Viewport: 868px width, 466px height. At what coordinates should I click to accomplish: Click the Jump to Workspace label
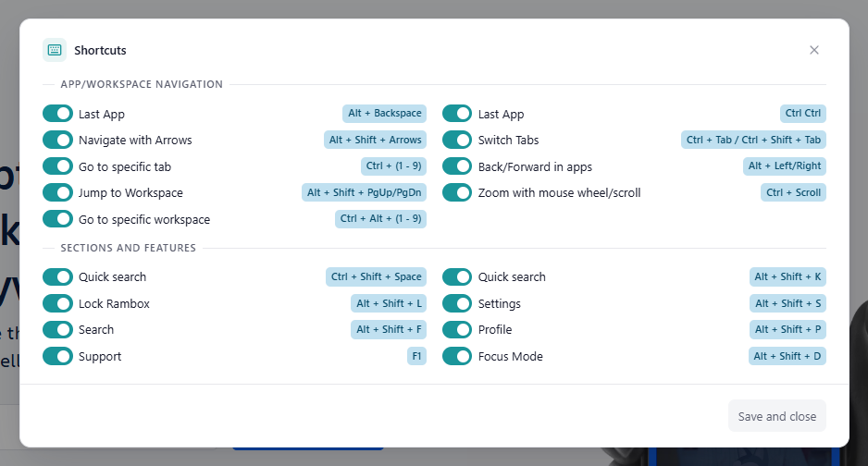pyautogui.click(x=130, y=193)
